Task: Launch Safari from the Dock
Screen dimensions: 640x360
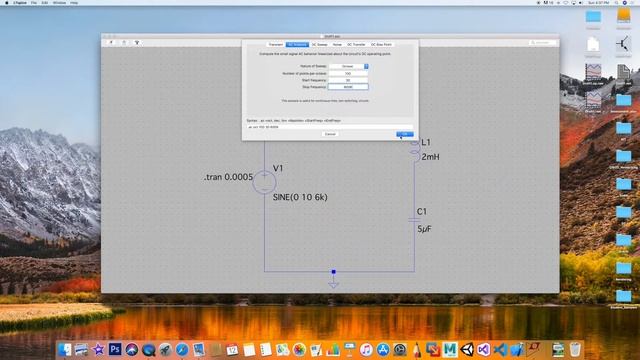Action: point(182,350)
